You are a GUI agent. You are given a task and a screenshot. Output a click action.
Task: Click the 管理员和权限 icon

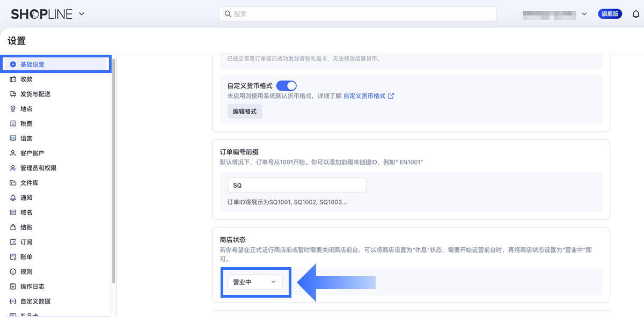coord(13,168)
